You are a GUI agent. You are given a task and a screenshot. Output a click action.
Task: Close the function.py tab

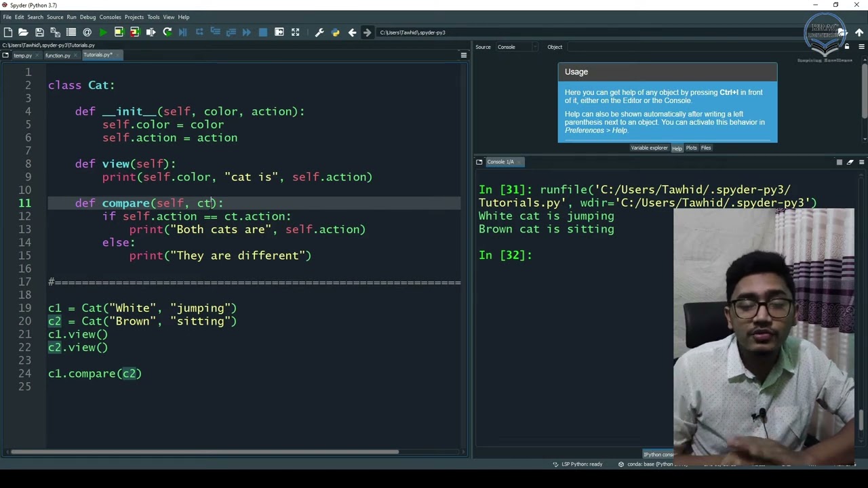point(76,56)
